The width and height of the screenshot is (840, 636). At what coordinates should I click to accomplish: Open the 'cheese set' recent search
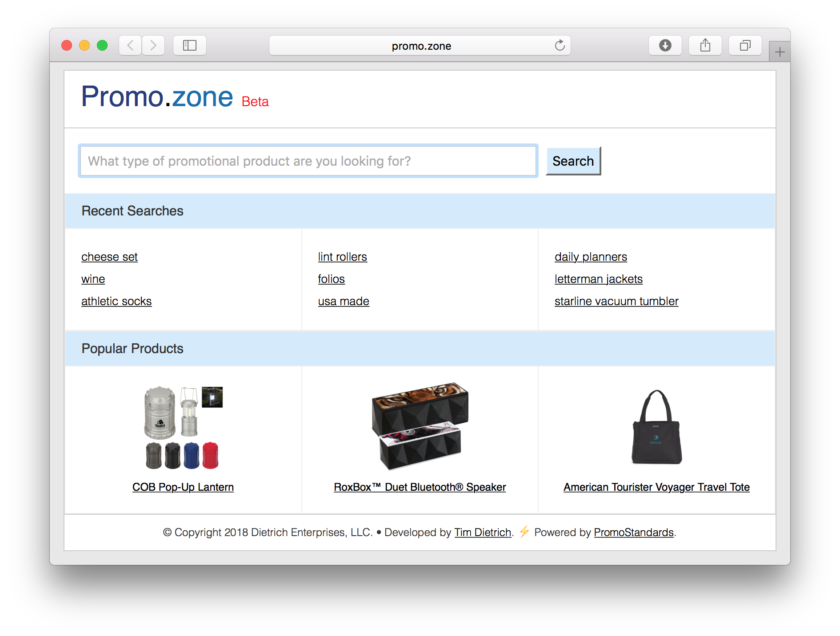click(x=109, y=257)
